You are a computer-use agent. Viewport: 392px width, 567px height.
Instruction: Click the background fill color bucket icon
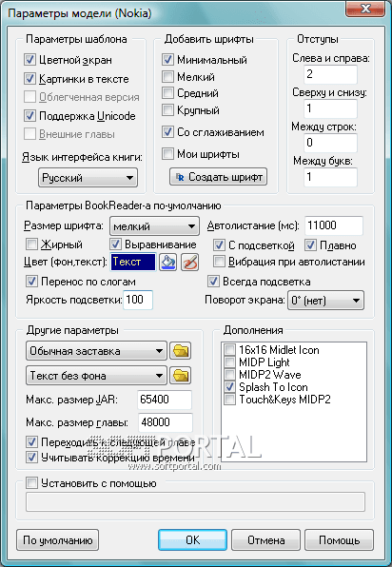click(x=168, y=263)
